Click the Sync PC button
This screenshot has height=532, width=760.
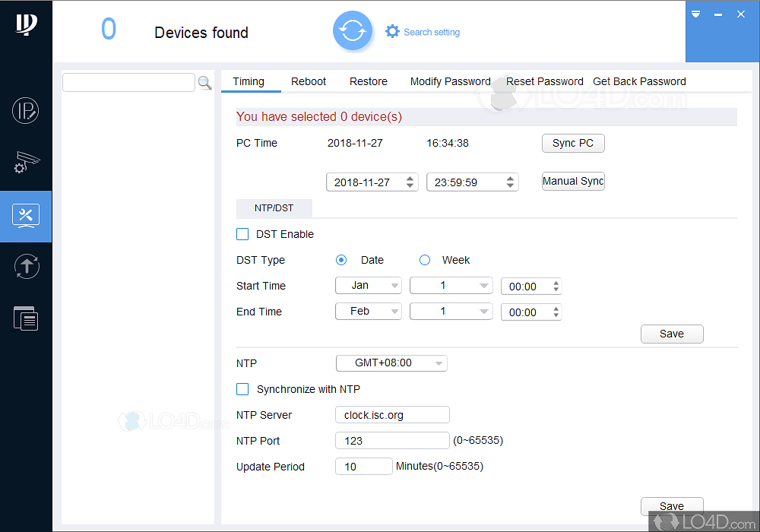pyautogui.click(x=573, y=143)
